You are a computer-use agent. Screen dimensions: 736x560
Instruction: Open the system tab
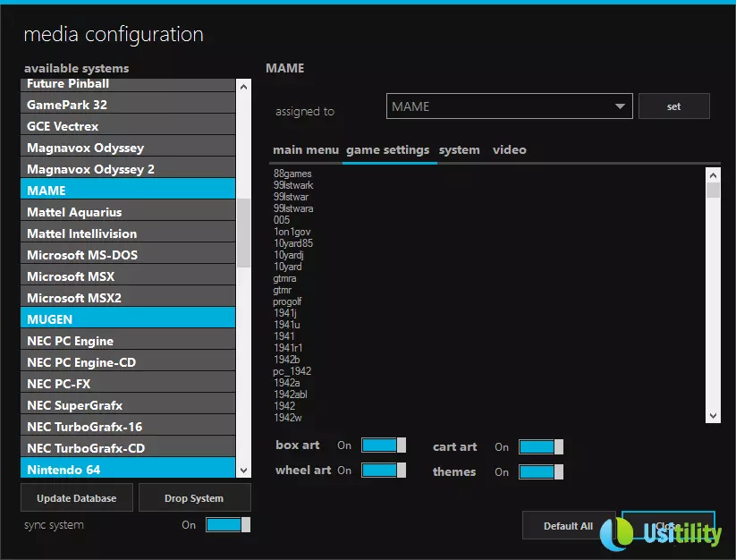point(459,150)
